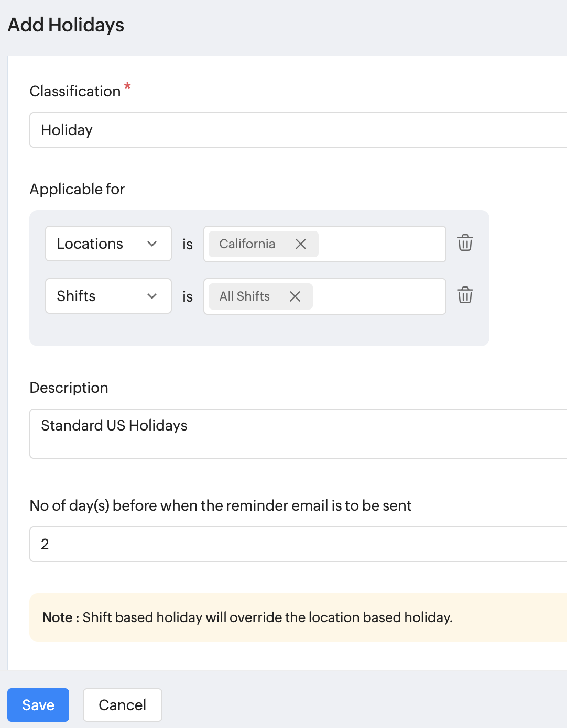Click the Add Holidays heading
The height and width of the screenshot is (728, 567).
pyautogui.click(x=66, y=25)
